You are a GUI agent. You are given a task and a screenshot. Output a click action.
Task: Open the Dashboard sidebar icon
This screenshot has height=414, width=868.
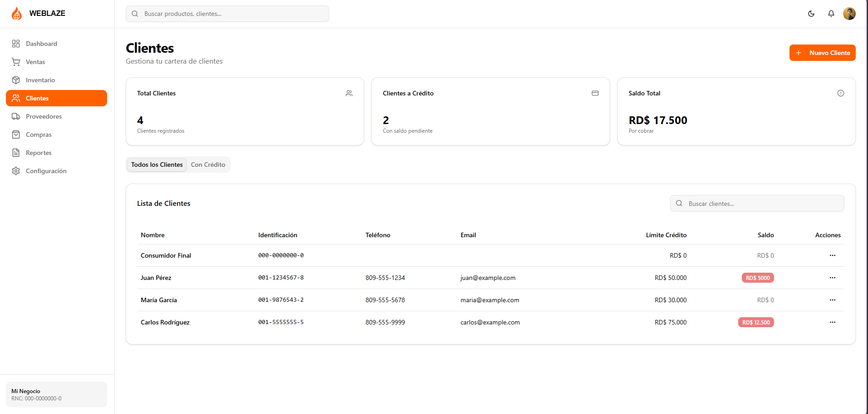(16, 44)
